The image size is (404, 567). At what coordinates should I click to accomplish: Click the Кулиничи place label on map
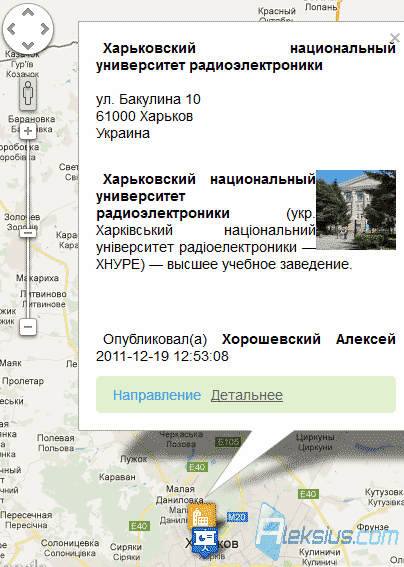click(319, 552)
